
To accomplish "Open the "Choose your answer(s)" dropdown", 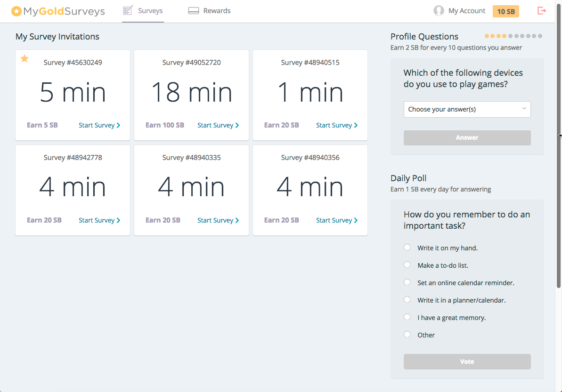I will click(467, 109).
